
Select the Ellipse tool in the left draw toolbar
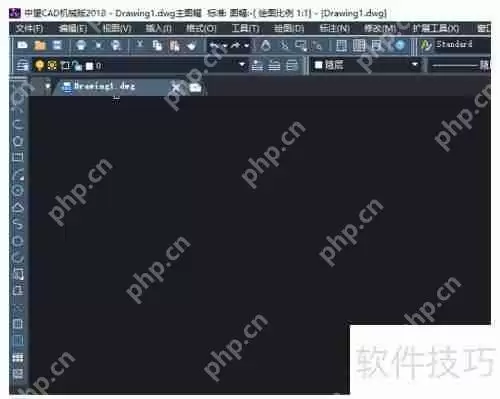point(19,240)
